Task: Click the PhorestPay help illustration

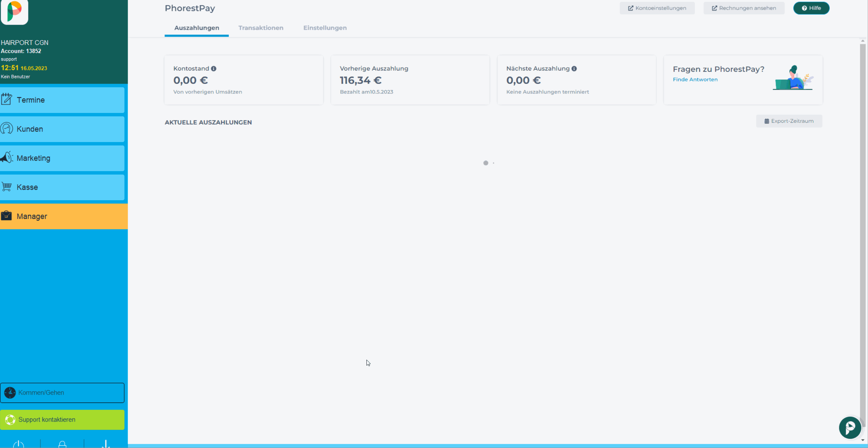Action: coord(793,78)
